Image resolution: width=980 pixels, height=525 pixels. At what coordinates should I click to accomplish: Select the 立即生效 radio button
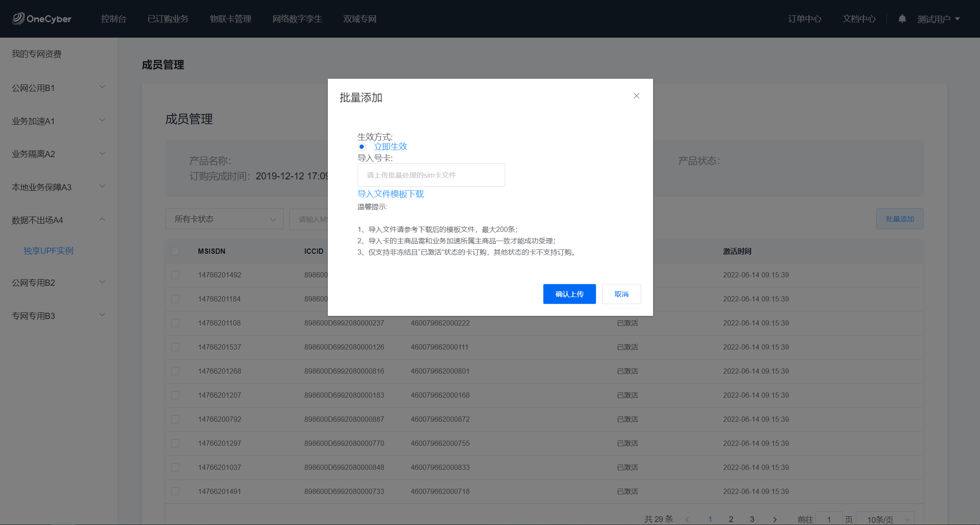click(362, 147)
